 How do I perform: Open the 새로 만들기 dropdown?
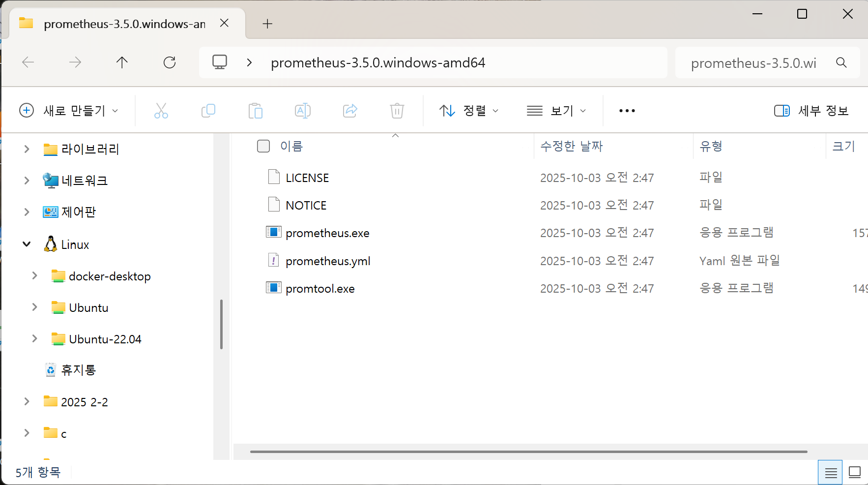click(69, 111)
